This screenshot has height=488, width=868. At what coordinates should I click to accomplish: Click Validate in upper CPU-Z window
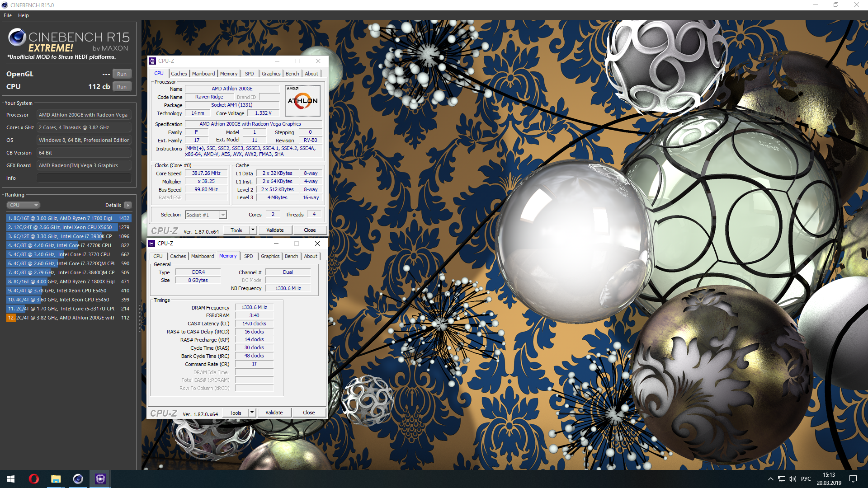pos(275,230)
